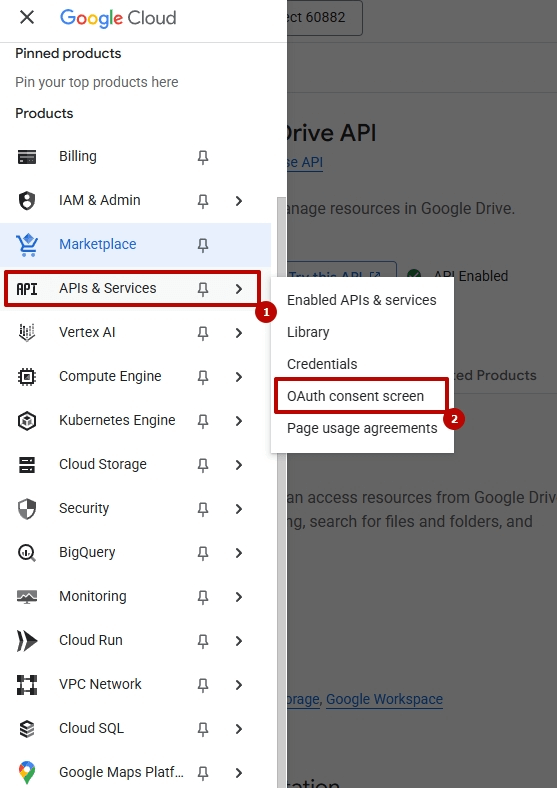
Task: Click the Compute Engine chip icon
Action: point(27,376)
